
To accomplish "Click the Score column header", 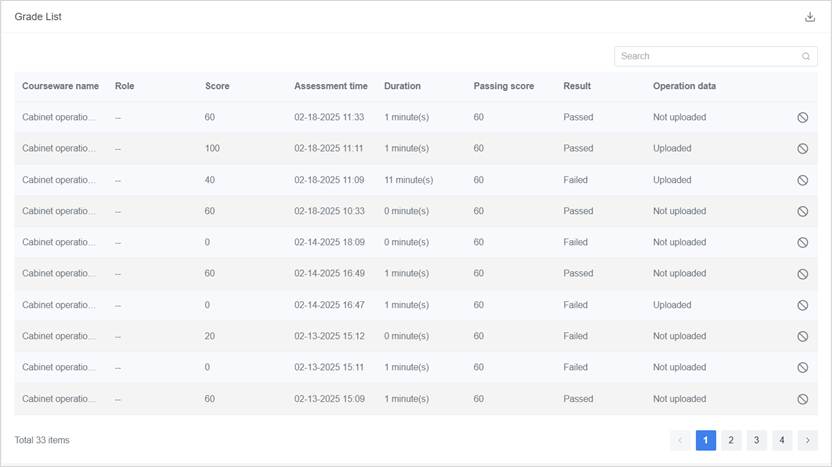I will pyautogui.click(x=217, y=86).
